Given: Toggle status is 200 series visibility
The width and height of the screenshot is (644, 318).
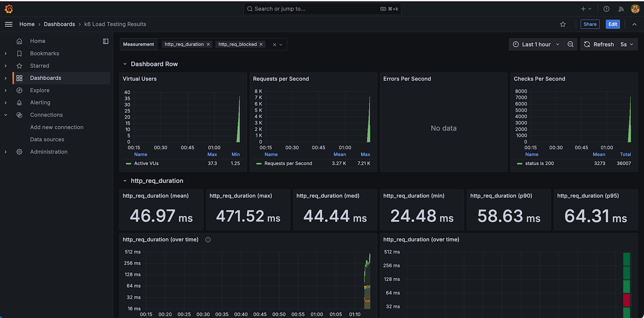Looking at the screenshot, I should click(x=539, y=163).
